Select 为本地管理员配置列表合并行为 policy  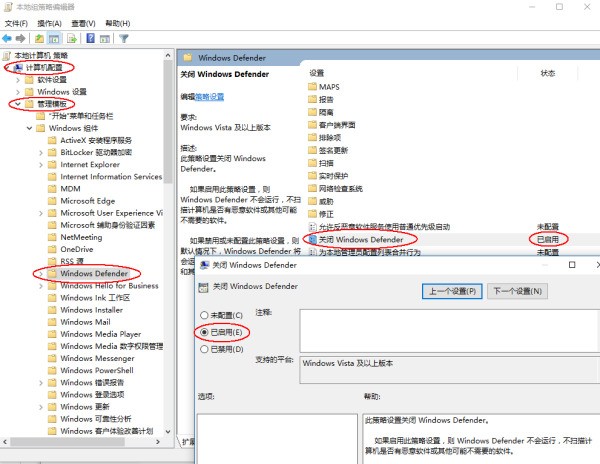365,252
